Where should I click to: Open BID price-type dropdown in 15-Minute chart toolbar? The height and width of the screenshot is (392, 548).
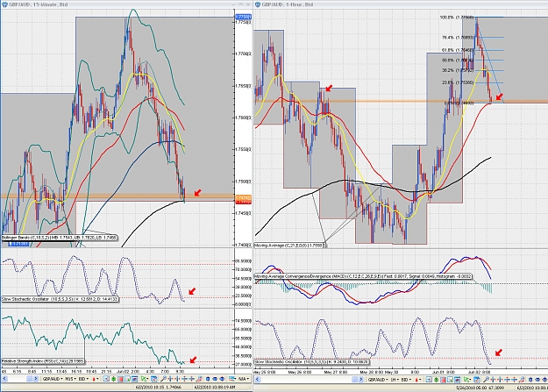pos(83,379)
